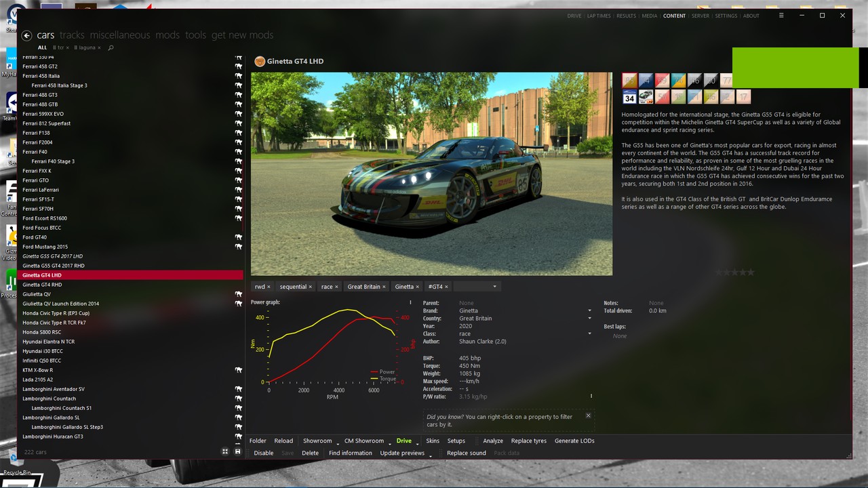
Task: Click the Reload button
Action: tap(283, 441)
